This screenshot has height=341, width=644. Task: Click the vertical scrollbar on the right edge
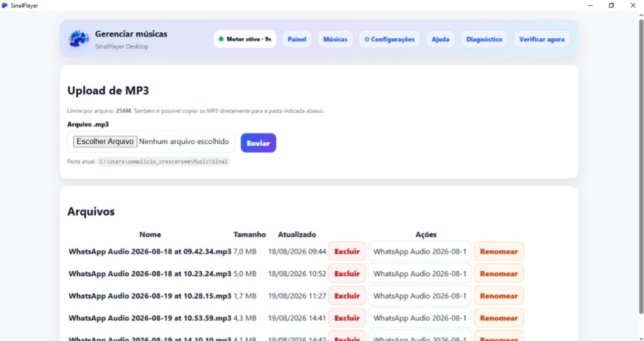click(641, 166)
